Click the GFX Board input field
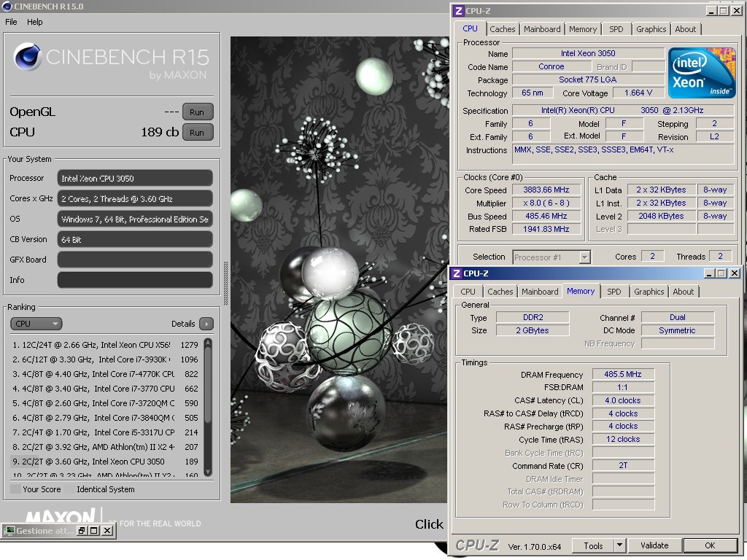 135,260
